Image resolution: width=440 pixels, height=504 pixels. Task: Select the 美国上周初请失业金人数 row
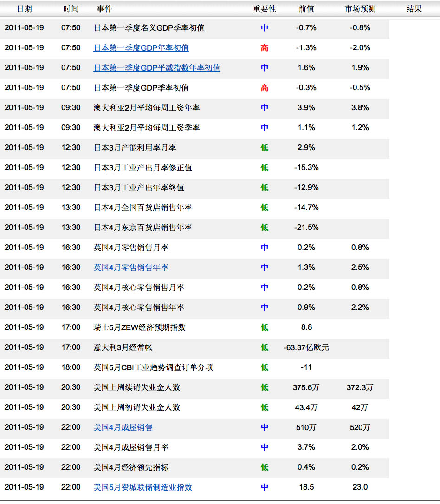194,407
